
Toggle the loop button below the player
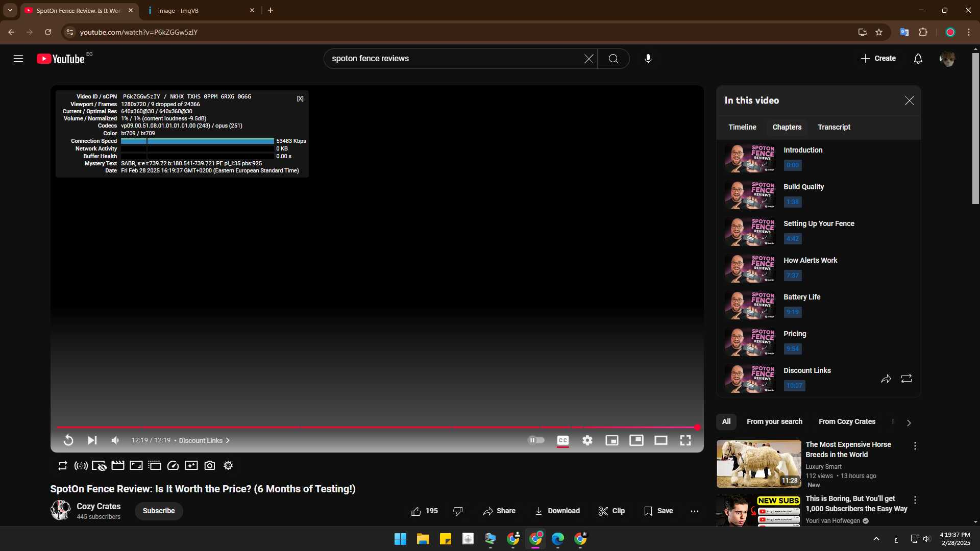pos(63,466)
